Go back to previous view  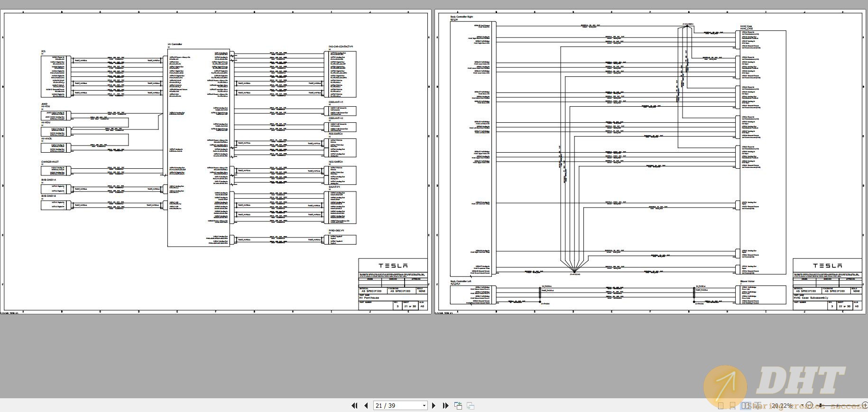pyautogui.click(x=458, y=405)
